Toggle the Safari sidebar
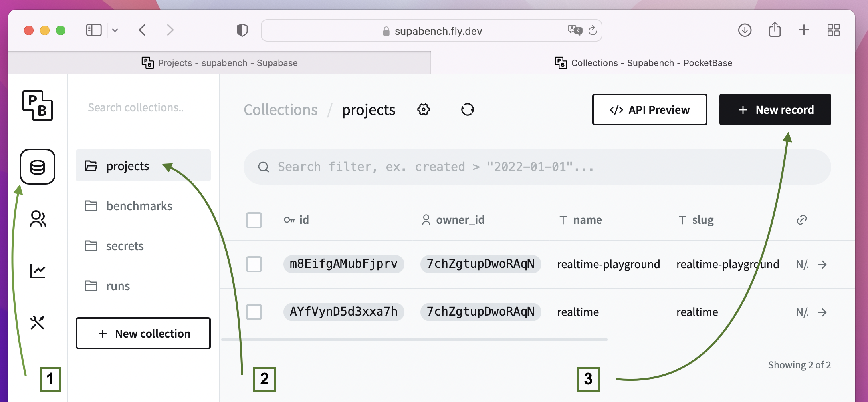The image size is (868, 402). (x=94, y=30)
